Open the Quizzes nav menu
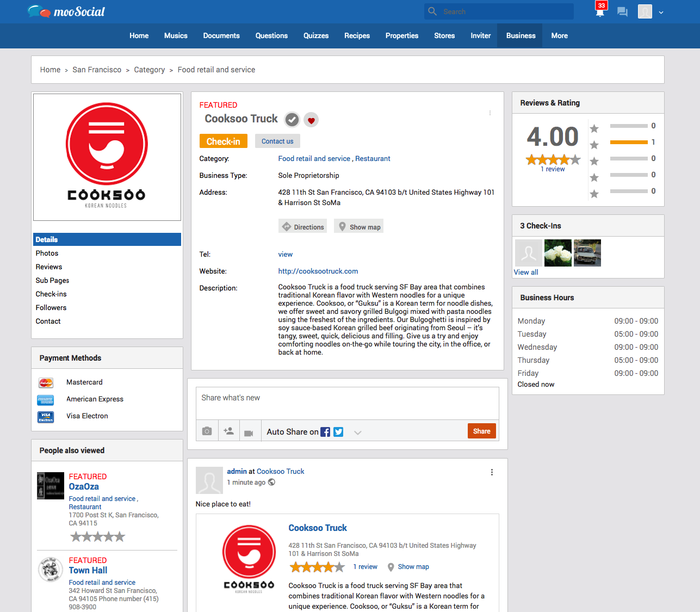This screenshot has width=700, height=612. tap(316, 35)
